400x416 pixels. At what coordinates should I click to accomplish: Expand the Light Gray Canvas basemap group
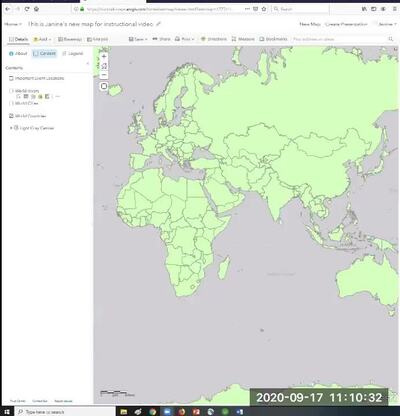[11, 128]
